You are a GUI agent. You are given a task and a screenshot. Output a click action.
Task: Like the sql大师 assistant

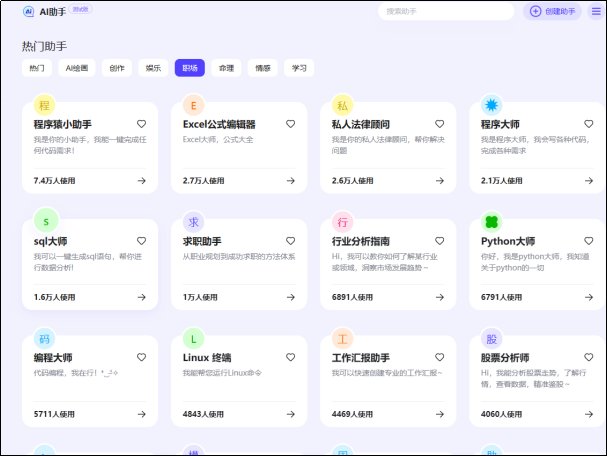[142, 241]
